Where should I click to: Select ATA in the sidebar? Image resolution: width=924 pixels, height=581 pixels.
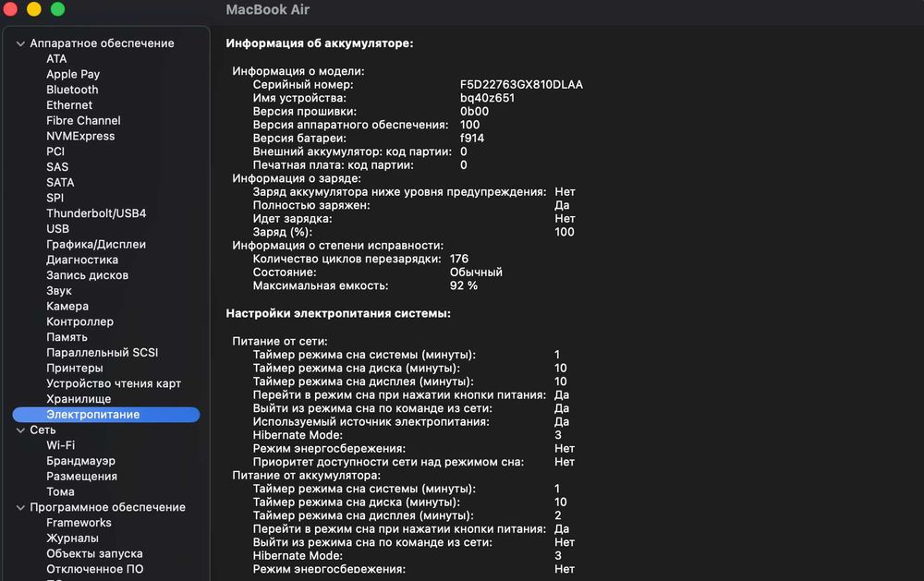pos(56,59)
